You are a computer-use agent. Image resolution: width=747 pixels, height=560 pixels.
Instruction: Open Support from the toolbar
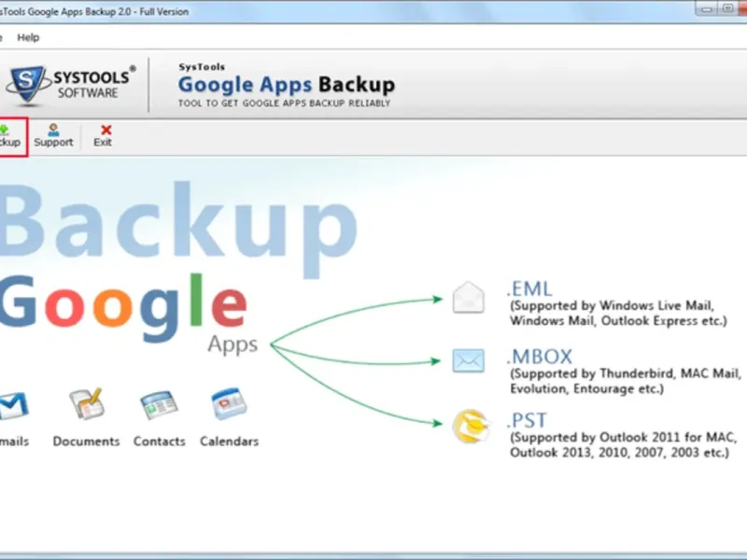(x=53, y=136)
